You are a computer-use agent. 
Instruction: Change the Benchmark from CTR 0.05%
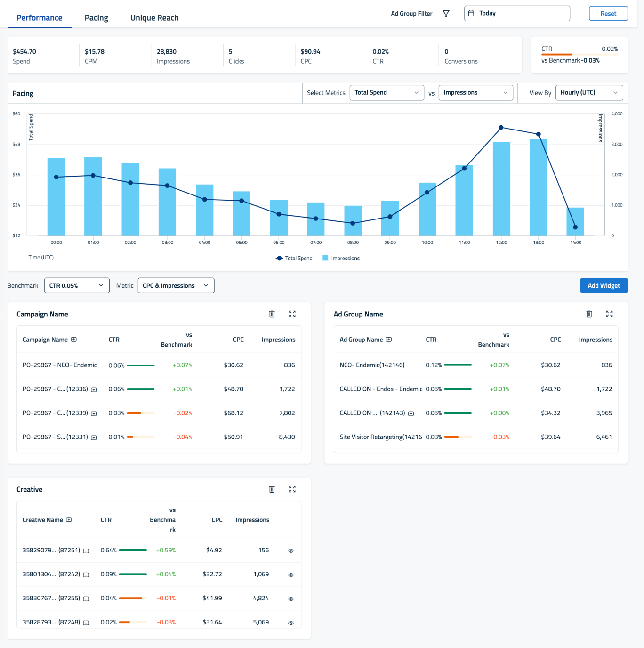click(x=76, y=285)
